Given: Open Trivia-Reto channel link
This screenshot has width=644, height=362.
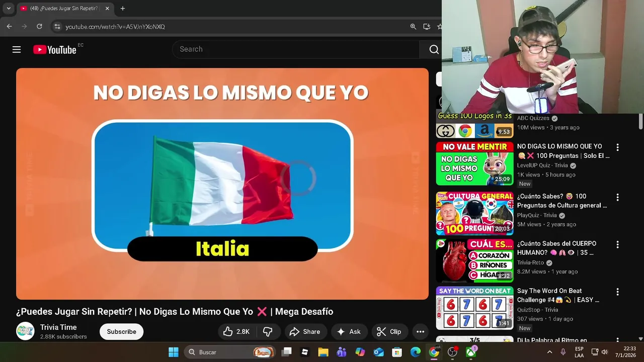Looking at the screenshot, I should [x=530, y=262].
